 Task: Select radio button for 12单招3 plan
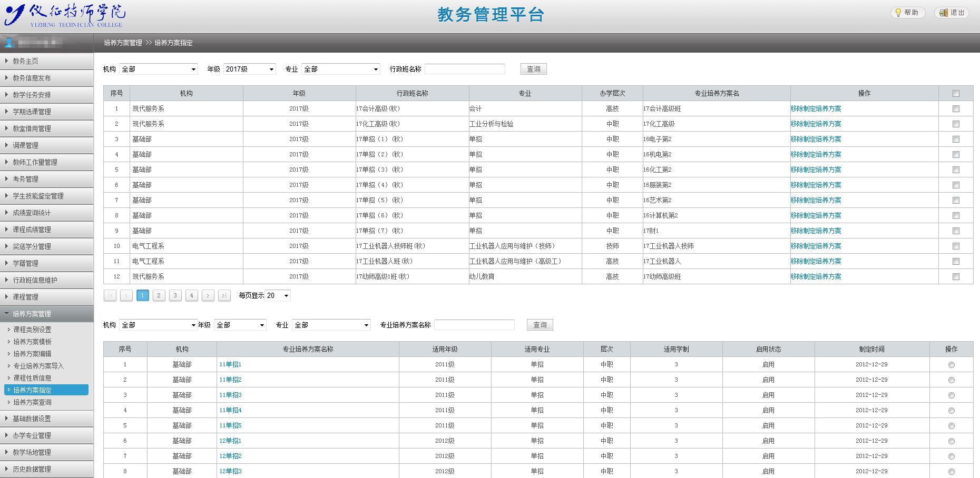point(952,472)
